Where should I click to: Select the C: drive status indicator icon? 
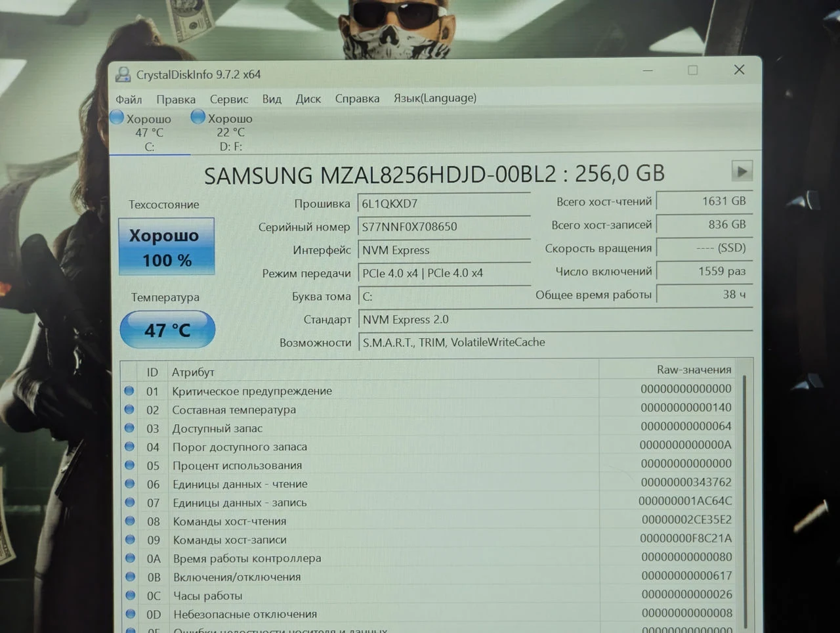pyautogui.click(x=117, y=118)
